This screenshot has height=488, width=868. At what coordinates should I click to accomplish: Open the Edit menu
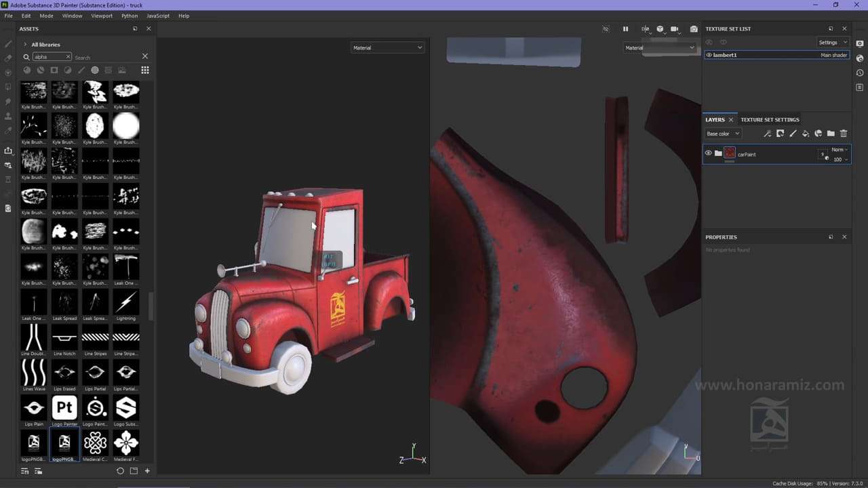click(x=26, y=16)
